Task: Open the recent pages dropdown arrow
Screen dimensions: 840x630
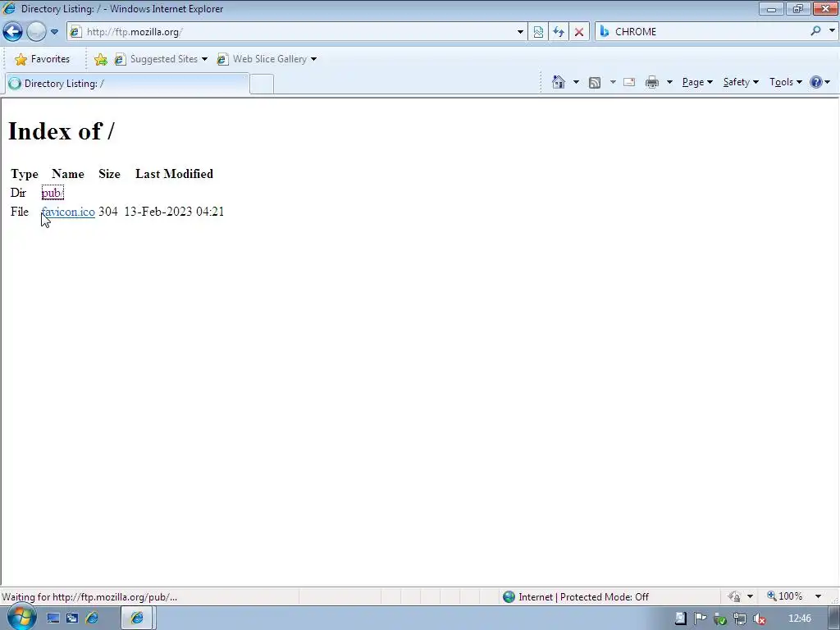Action: [x=54, y=32]
